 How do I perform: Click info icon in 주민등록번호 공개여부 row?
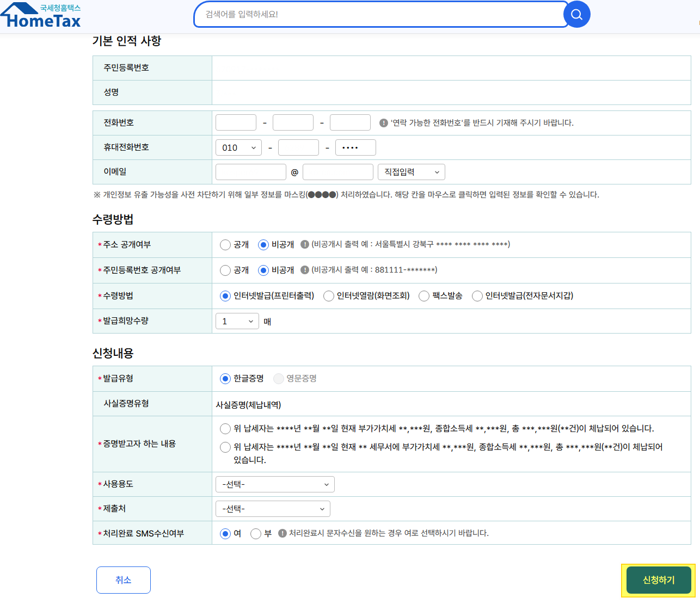click(x=305, y=270)
